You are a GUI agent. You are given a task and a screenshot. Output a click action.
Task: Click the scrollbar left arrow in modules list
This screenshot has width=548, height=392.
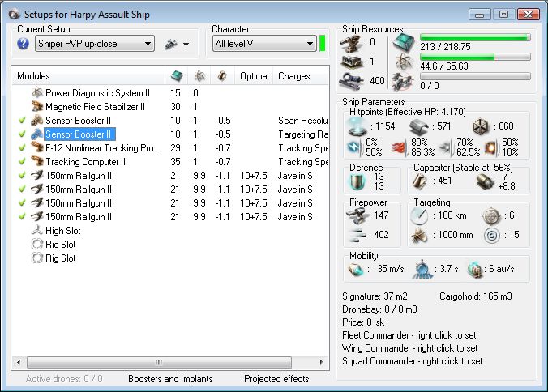click(19, 362)
